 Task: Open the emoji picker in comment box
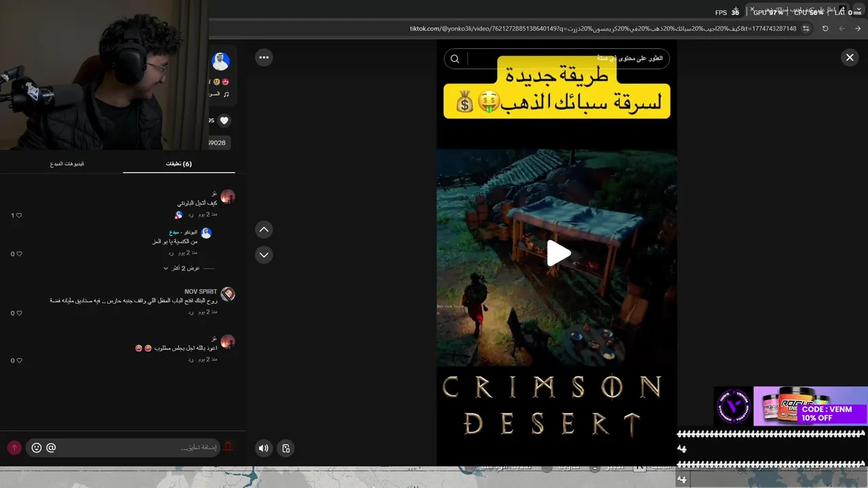(x=37, y=448)
